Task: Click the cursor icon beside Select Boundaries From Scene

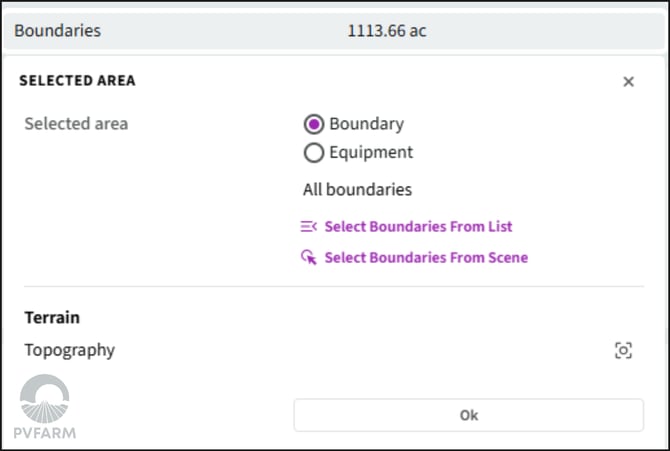Action: 309,258
